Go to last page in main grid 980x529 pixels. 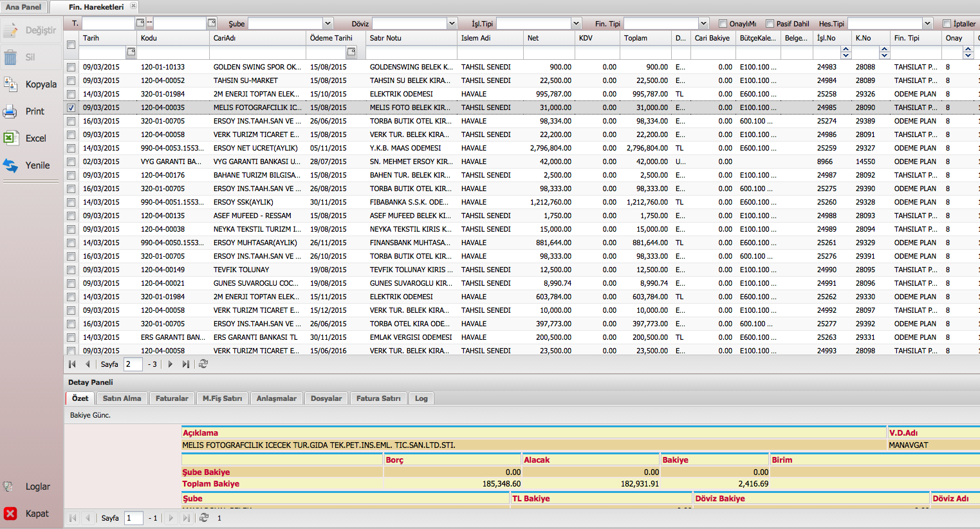click(186, 364)
